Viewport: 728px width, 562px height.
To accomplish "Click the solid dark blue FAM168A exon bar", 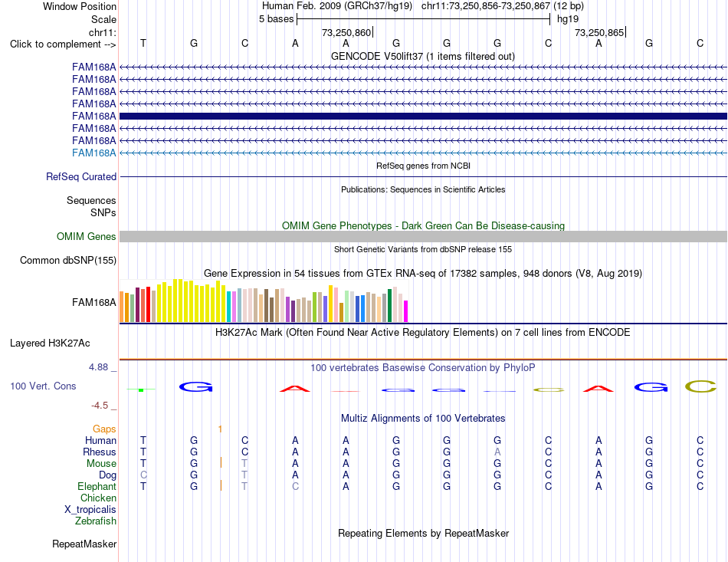I will [x=423, y=116].
